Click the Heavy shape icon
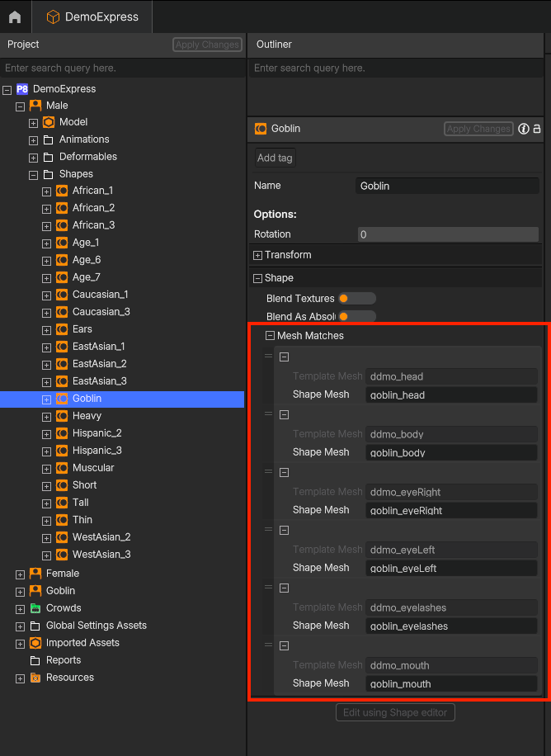 coord(62,416)
